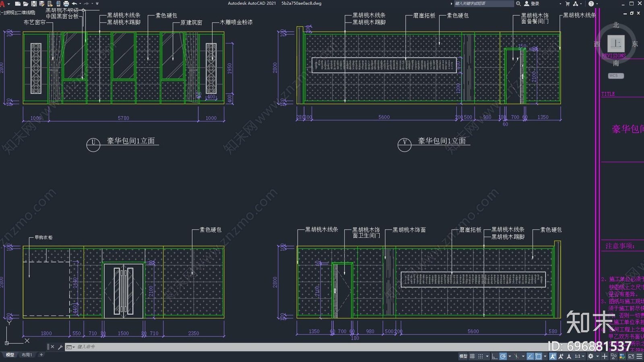Toggle polar tracking in status bar
644x362 pixels.
click(503, 356)
